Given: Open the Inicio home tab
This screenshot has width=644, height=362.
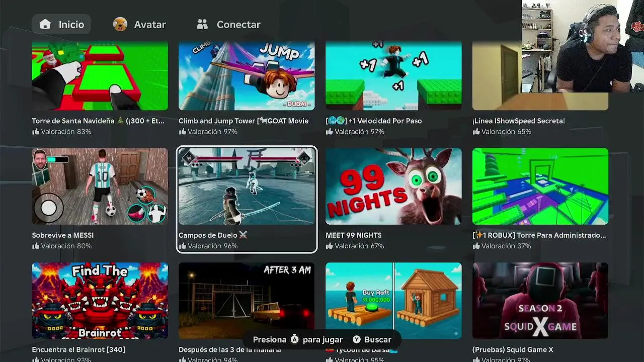Looking at the screenshot, I should [x=61, y=24].
